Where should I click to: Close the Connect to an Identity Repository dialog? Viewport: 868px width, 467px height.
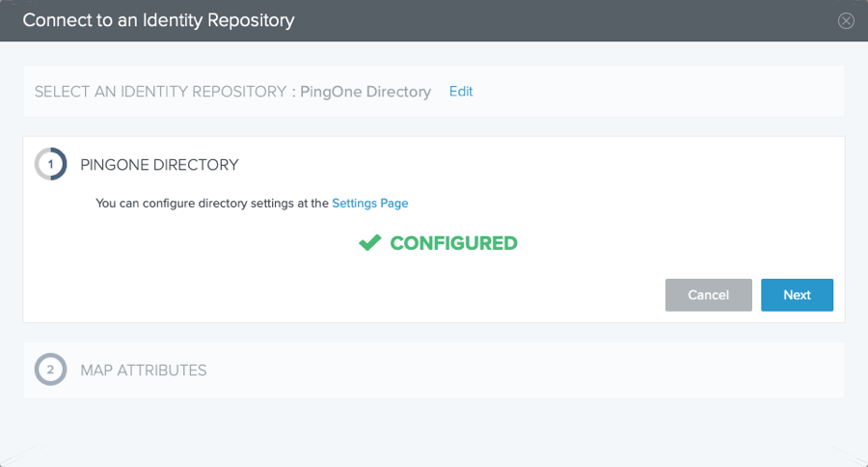click(845, 20)
